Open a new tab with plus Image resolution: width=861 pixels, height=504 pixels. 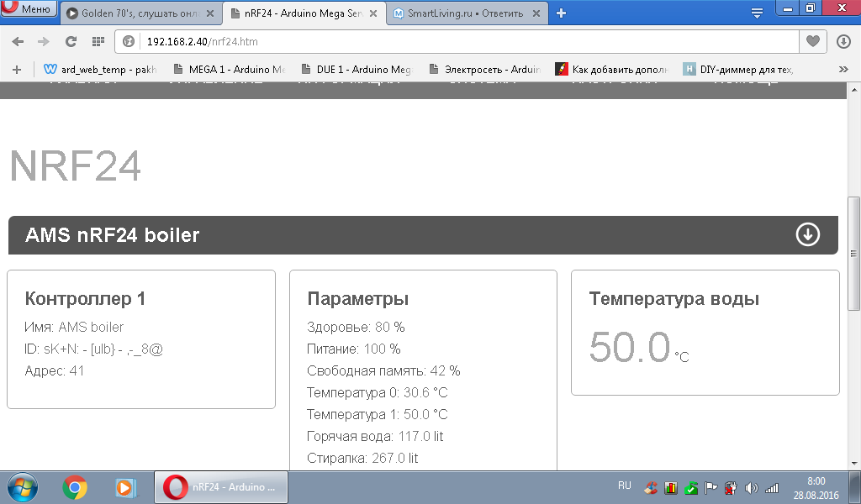coord(561,13)
